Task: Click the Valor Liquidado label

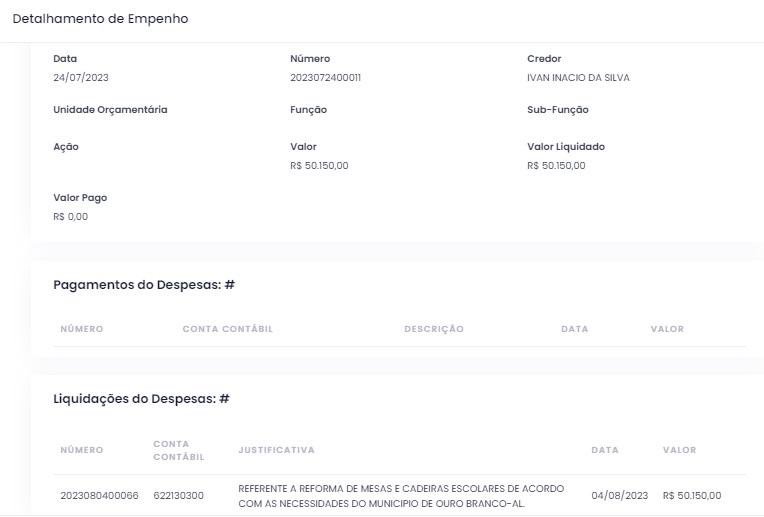Action: coord(565,147)
